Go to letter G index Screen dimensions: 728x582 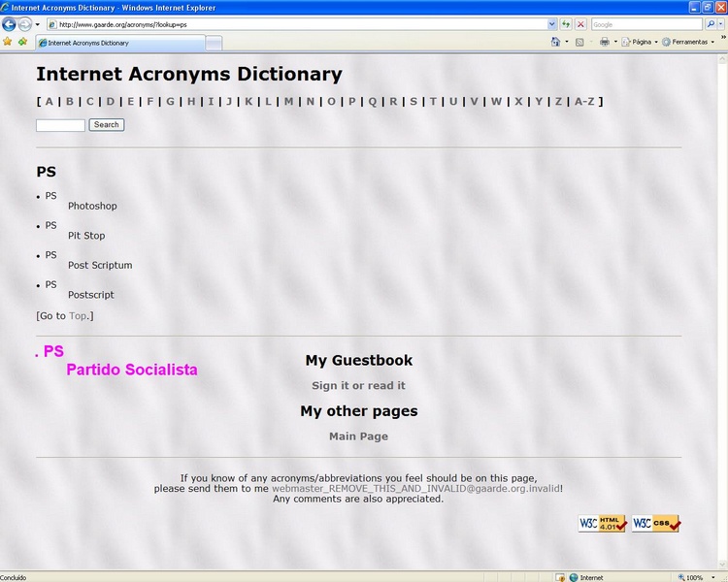pyautogui.click(x=171, y=101)
